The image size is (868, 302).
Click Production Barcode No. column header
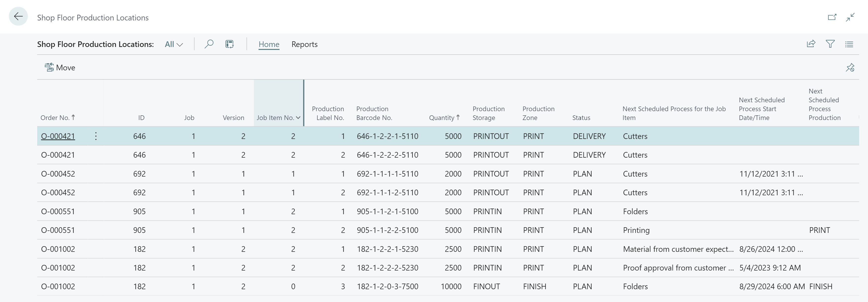pyautogui.click(x=374, y=113)
